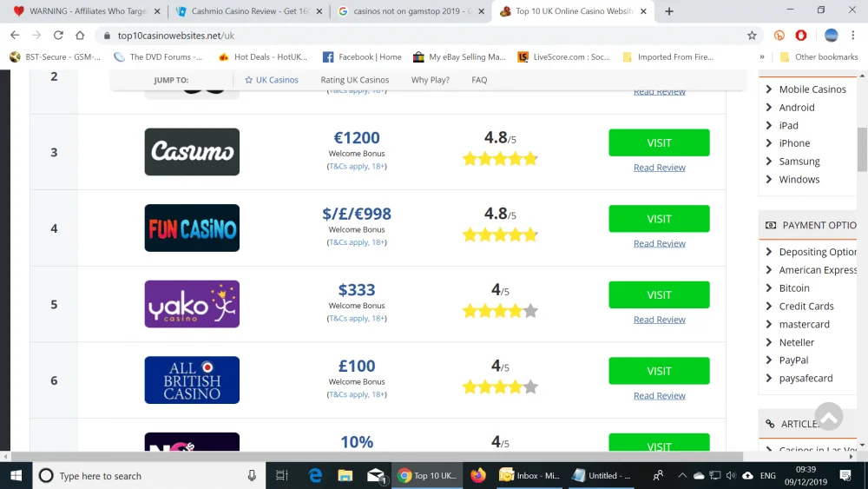Click the Fun Casino logo
Image resolution: width=868 pixels, height=489 pixels.
point(192,228)
